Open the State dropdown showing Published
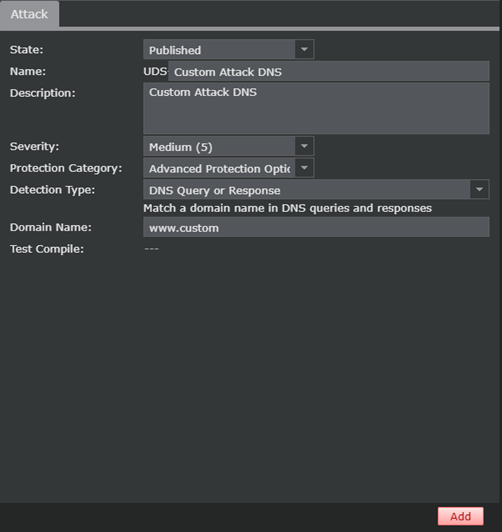 pyautogui.click(x=229, y=50)
